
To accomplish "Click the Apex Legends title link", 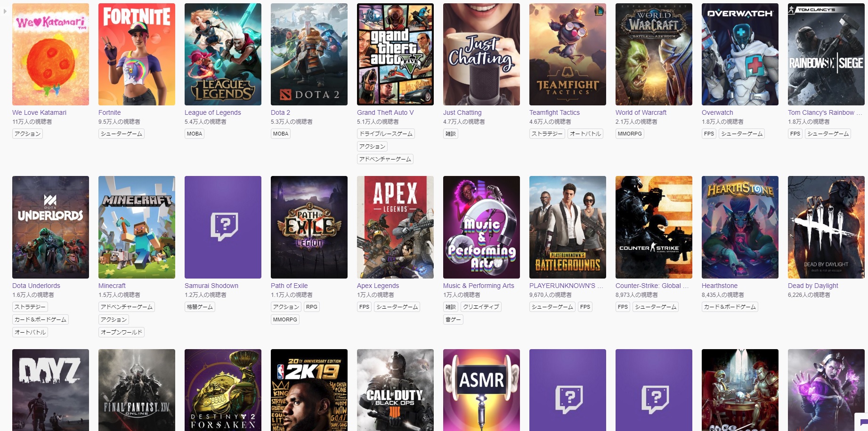I will [x=378, y=286].
